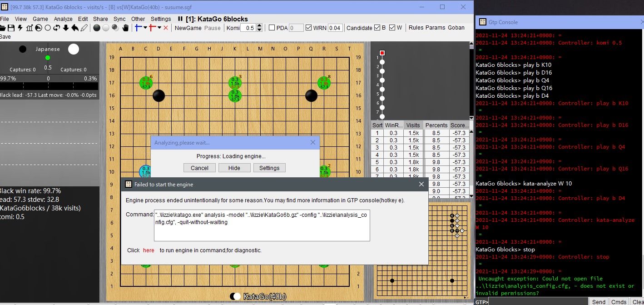Image resolution: width=644 pixels, height=305 pixels.
Task: Click the engine command text area
Action: [x=262, y=225]
